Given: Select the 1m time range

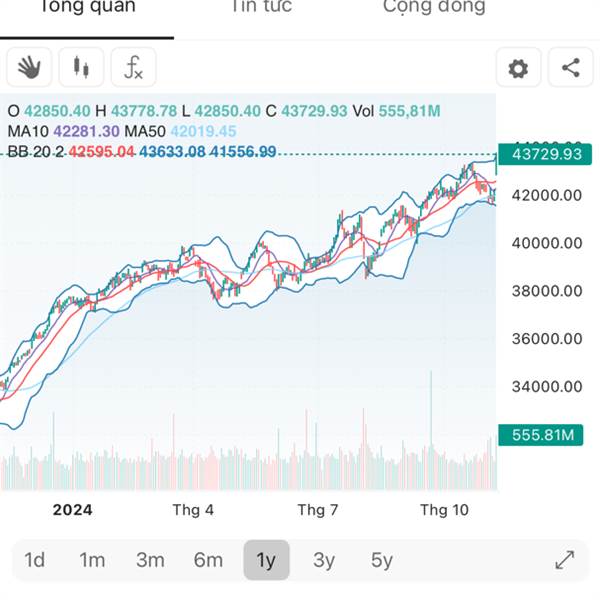Looking at the screenshot, I should (92, 560).
